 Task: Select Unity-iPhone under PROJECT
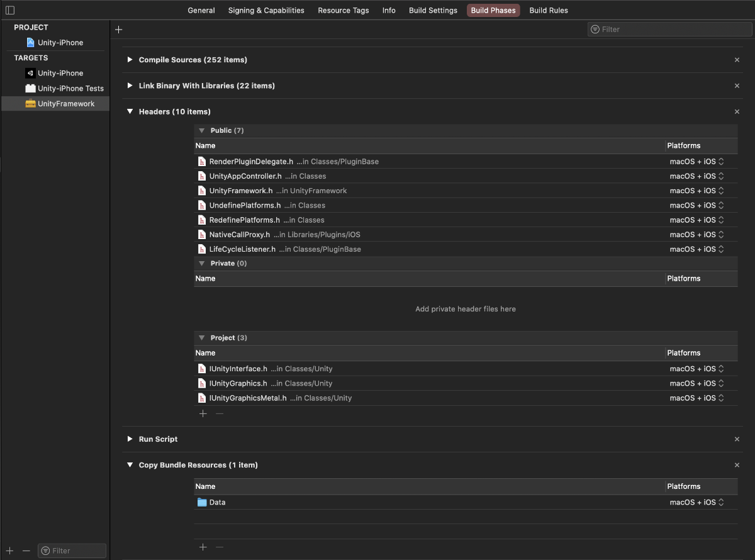click(x=55, y=43)
